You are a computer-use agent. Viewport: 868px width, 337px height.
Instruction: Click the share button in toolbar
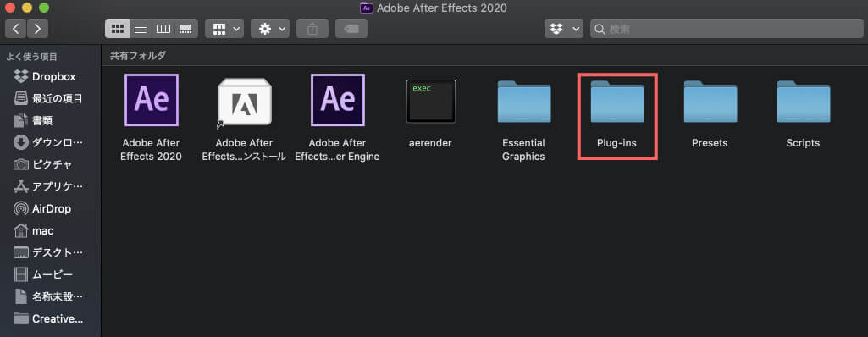click(312, 29)
